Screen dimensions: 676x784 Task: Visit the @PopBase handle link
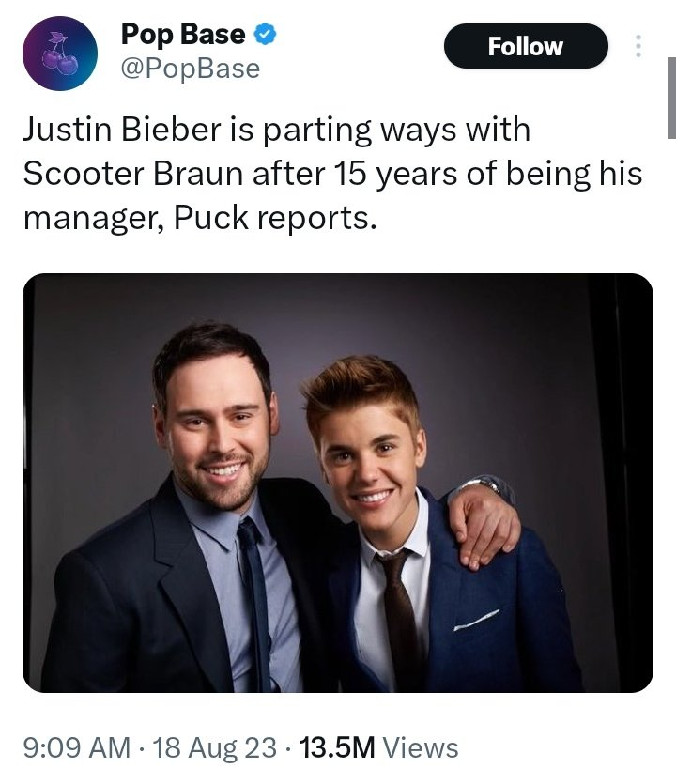coord(191,69)
